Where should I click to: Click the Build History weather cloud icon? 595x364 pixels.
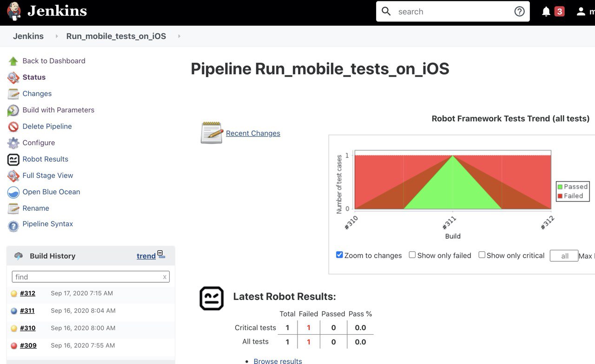pos(19,256)
